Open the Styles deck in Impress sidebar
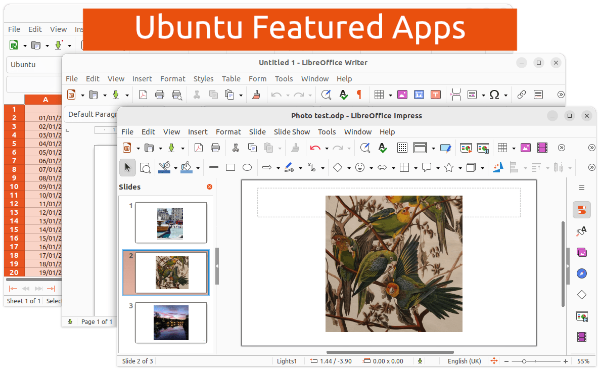The height and width of the screenshot is (370, 600). [x=582, y=231]
